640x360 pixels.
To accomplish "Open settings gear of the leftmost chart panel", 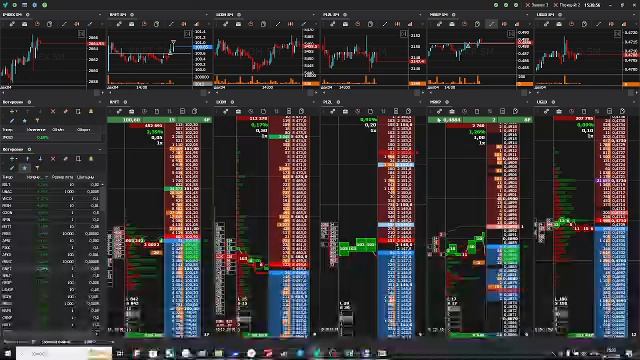I will [28, 15].
